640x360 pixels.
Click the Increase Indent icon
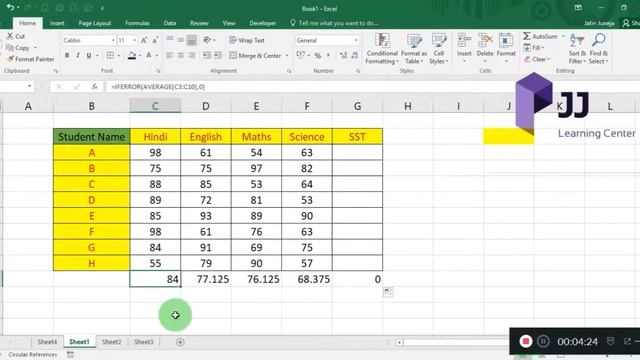coord(218,55)
